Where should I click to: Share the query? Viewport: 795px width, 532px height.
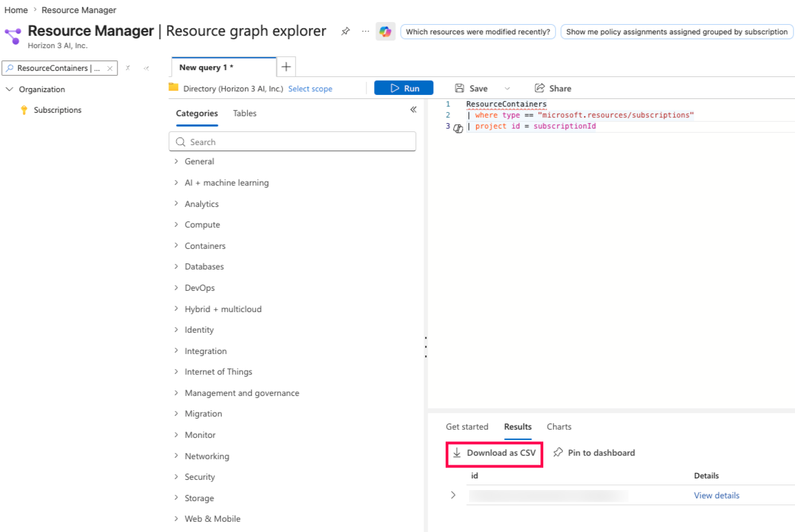tap(553, 88)
